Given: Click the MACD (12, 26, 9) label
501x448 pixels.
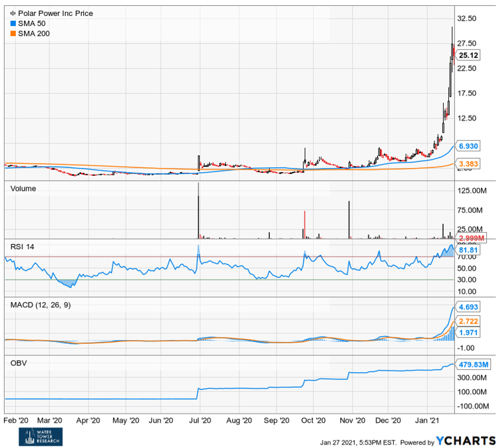Looking at the screenshot, I should coord(41,305).
